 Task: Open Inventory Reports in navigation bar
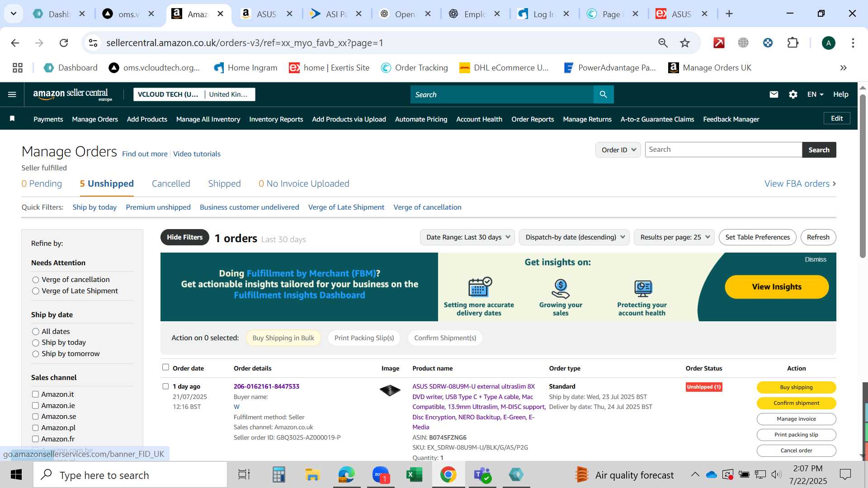click(276, 119)
